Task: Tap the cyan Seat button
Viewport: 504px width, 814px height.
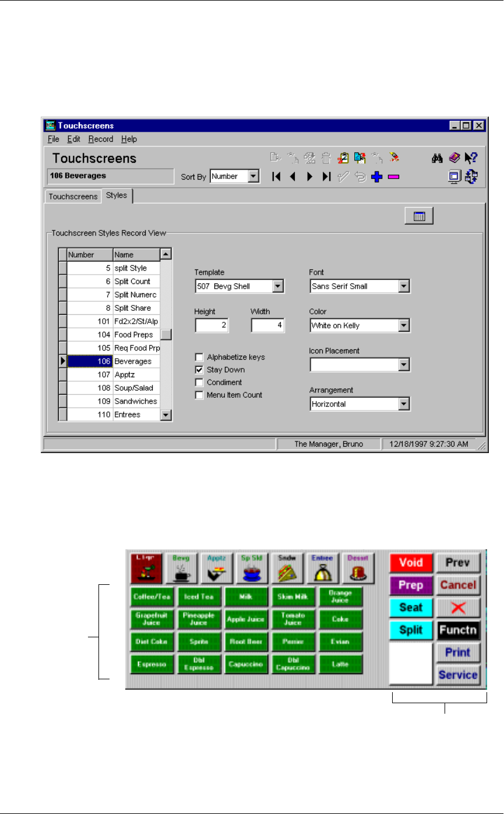Action: 411,608
